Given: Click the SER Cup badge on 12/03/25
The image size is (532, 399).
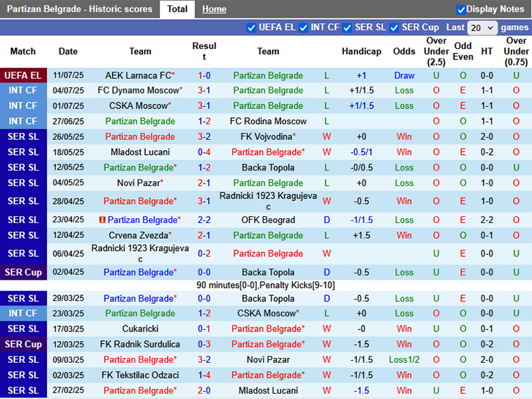Looking at the screenshot, I should [x=23, y=344].
